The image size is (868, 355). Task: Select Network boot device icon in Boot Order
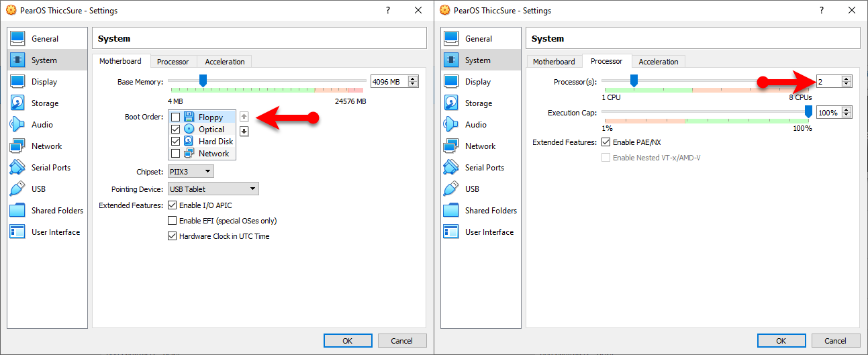pyautogui.click(x=189, y=153)
